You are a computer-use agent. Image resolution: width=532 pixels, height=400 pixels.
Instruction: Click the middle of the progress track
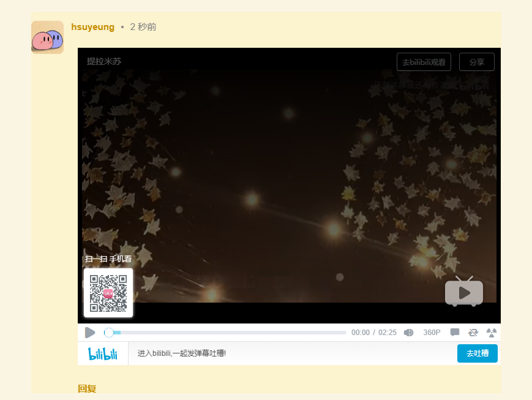click(x=225, y=333)
